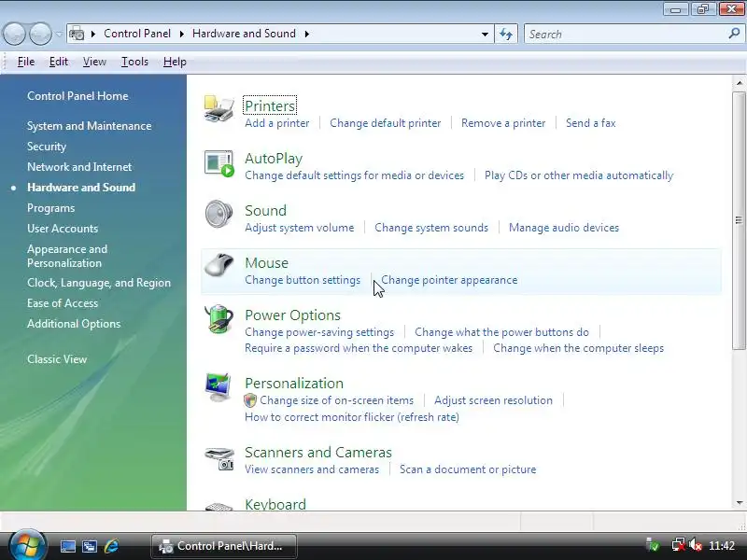
Task: Click Manage audio devices link
Action: pos(564,228)
